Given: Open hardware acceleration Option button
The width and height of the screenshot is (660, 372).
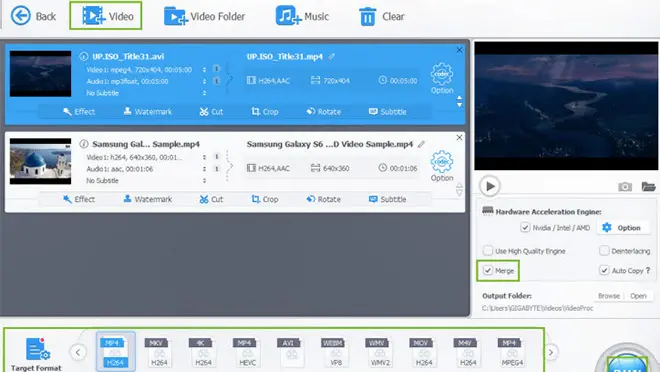Looking at the screenshot, I should tap(622, 228).
